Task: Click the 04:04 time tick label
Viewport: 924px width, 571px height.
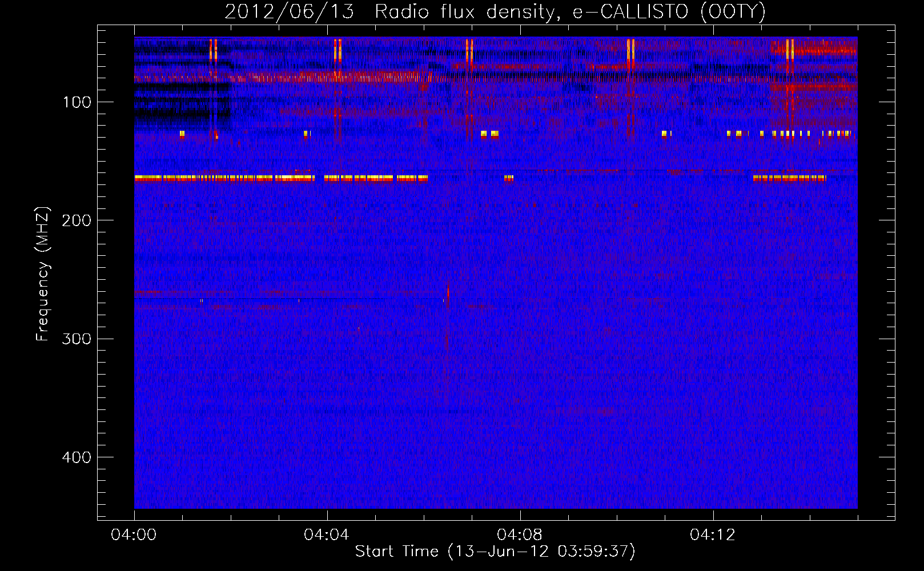Action: [327, 535]
